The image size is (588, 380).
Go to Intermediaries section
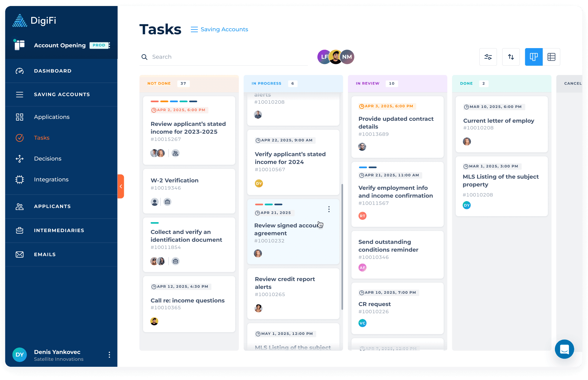click(x=61, y=231)
